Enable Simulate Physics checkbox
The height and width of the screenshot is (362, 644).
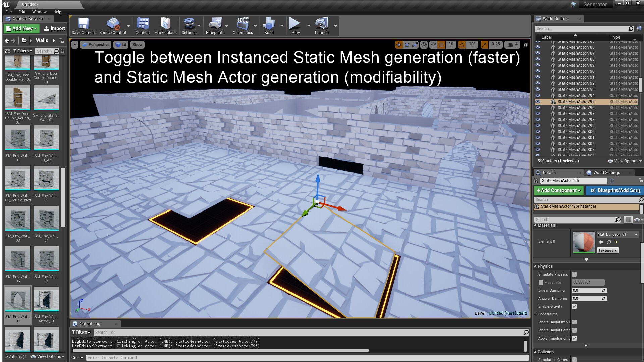click(x=575, y=274)
